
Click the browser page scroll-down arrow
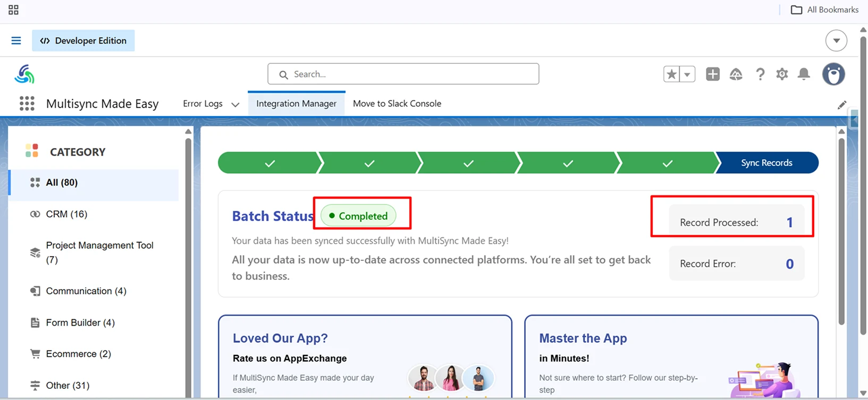(x=863, y=394)
